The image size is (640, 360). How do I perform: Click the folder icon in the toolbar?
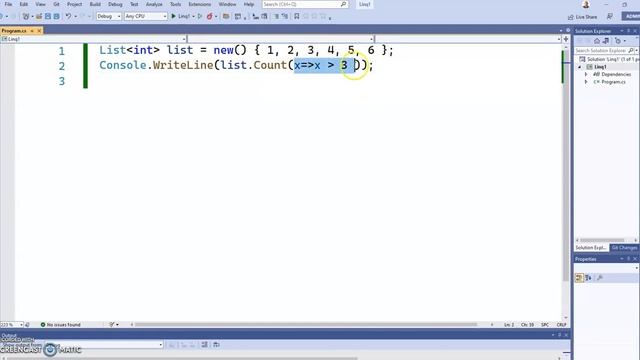tap(226, 16)
